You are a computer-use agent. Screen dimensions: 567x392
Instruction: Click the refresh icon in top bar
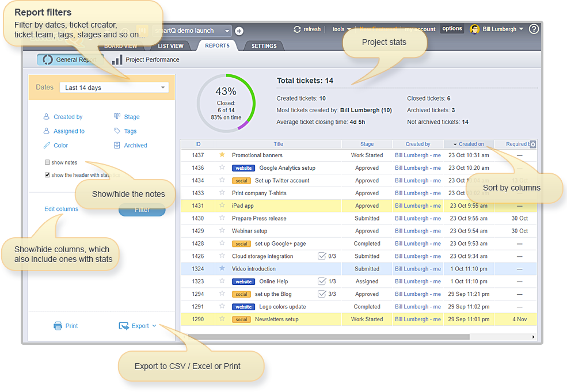[297, 29]
